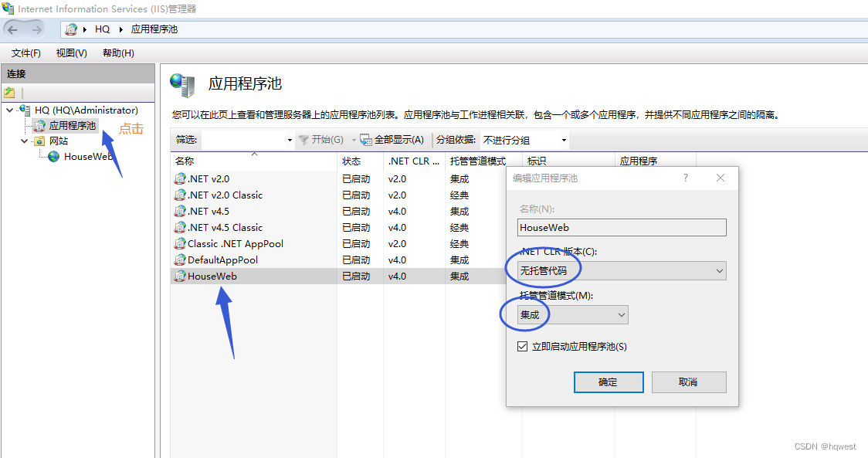Select HQ (HQ\Administrator) tree node
This screenshot has width=868, height=458.
tap(86, 110)
